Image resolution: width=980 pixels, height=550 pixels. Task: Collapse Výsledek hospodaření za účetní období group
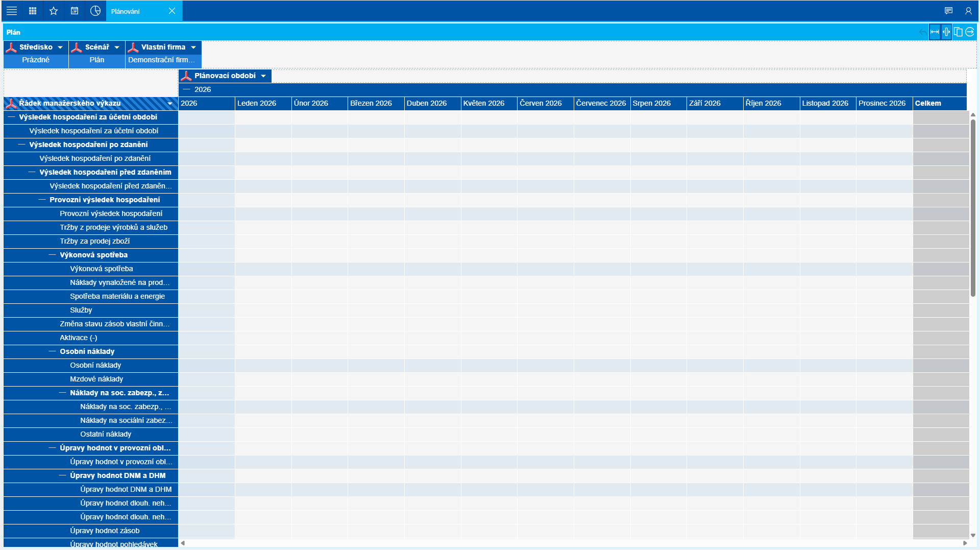(x=11, y=117)
